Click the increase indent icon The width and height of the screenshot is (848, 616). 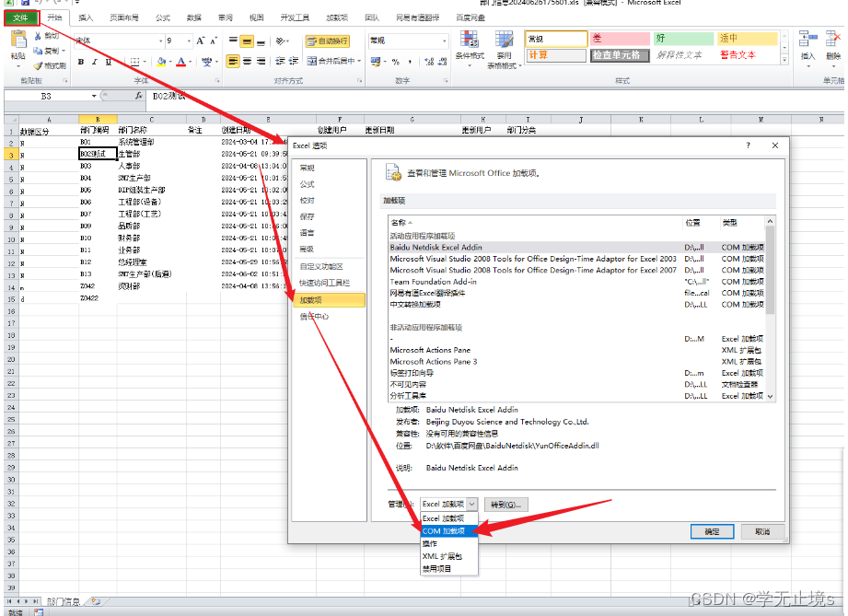tap(294, 61)
